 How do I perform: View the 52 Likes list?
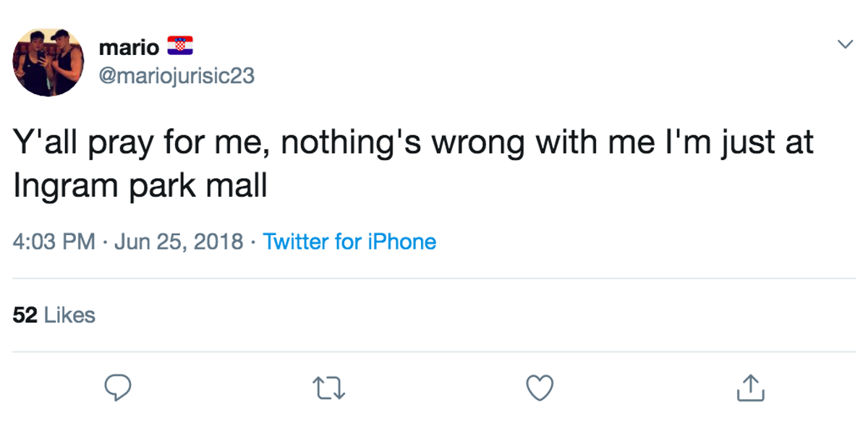click(x=54, y=315)
